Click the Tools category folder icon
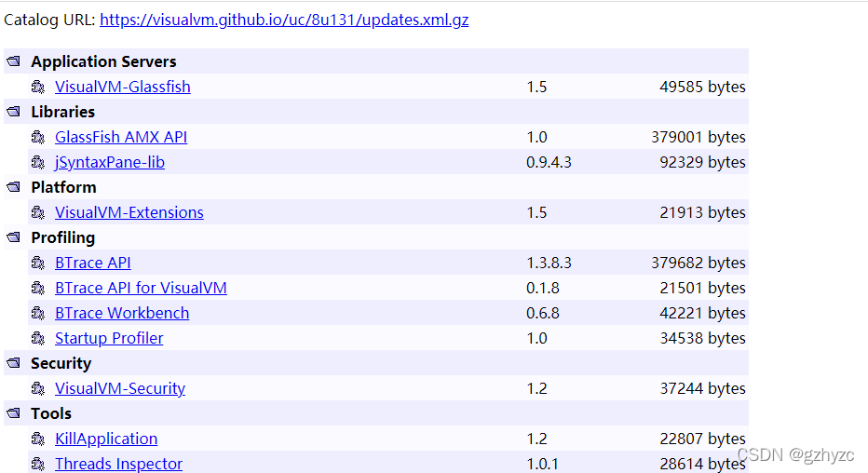Screen dimensions: 868x473 (13, 413)
